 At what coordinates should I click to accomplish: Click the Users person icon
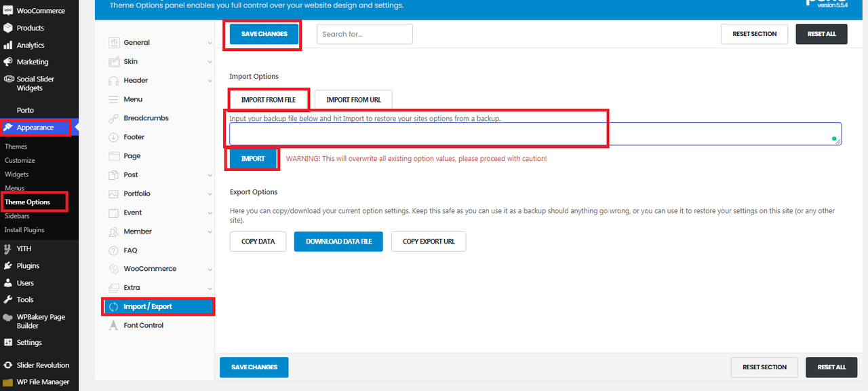pyautogui.click(x=8, y=282)
